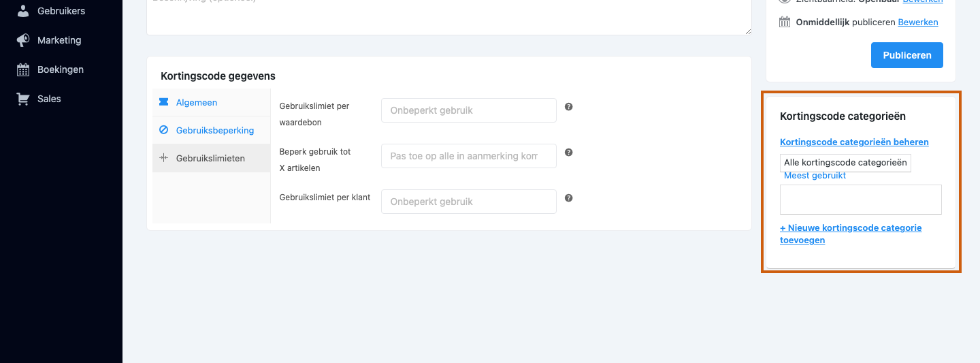Open Kortingscode categorieën beheren link

(x=854, y=142)
